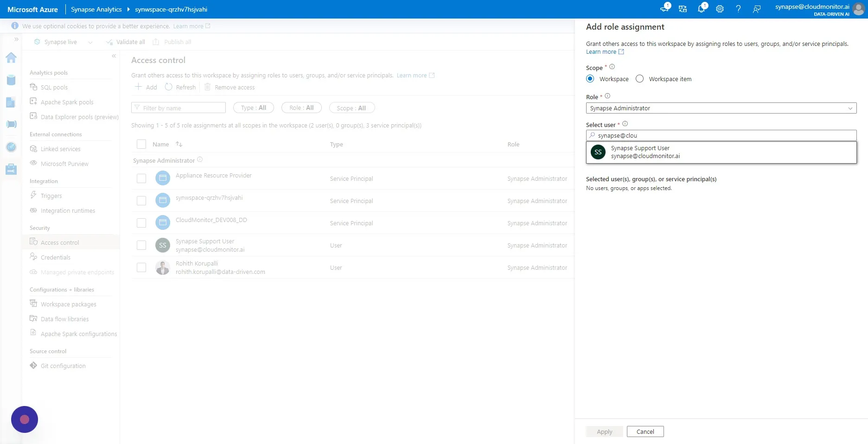The height and width of the screenshot is (444, 868).
Task: Open Workspace packages
Action: (68, 304)
